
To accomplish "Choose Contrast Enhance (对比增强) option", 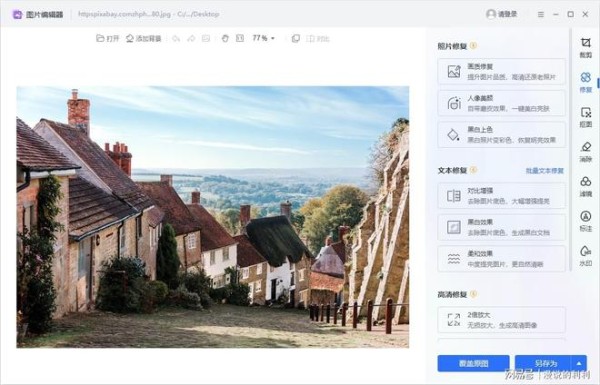I will (x=501, y=196).
